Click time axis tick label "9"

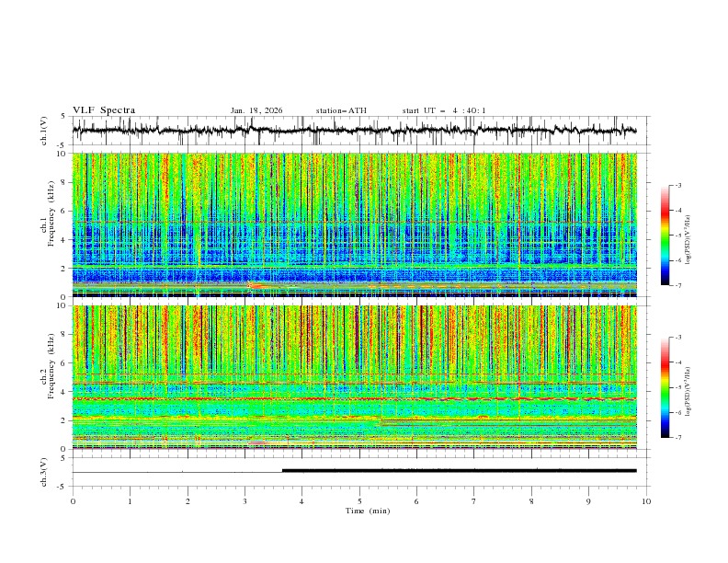pos(588,501)
